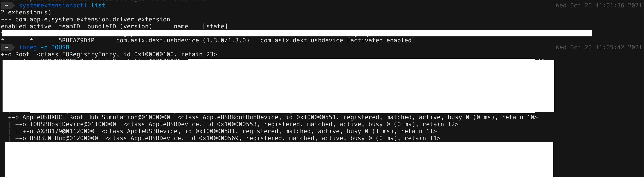Viewport: 644px width, 177px height.
Task: Click the version text (1.3.0/1.3.0)
Action: [x=226, y=40]
